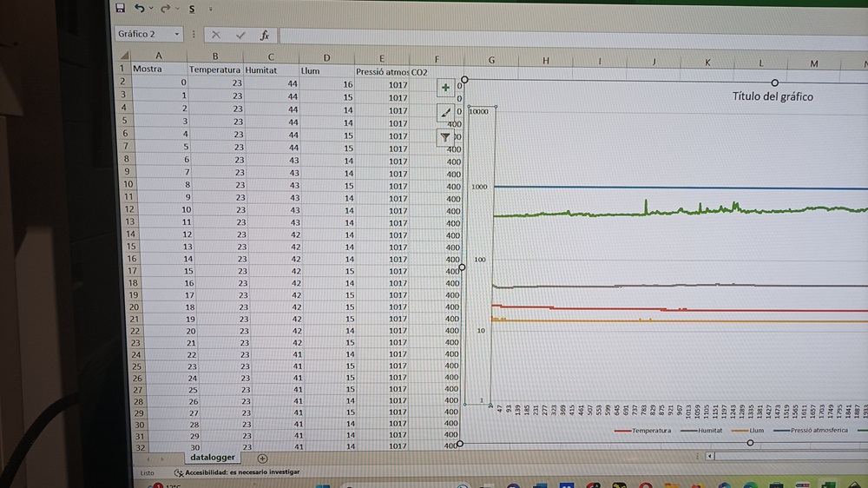Cancel the formula entry with the X icon
The height and width of the screenshot is (488, 868).
[215, 35]
